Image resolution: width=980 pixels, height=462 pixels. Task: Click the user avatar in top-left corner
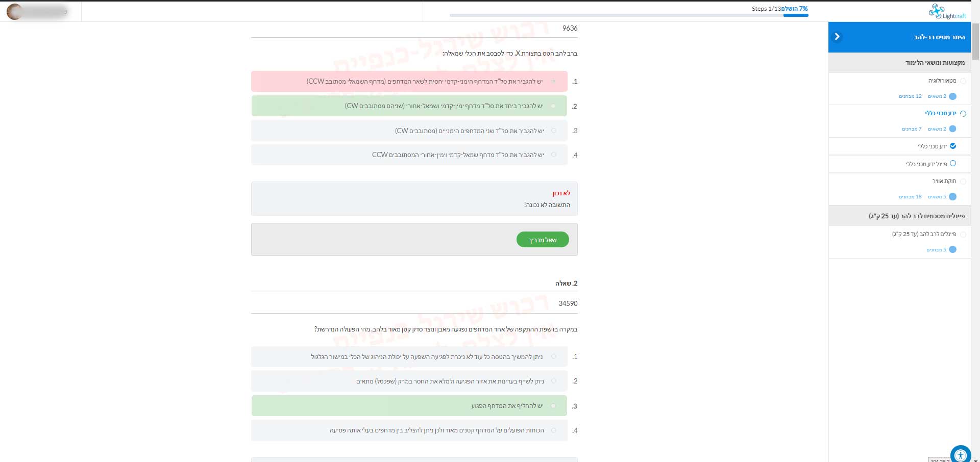(15, 11)
